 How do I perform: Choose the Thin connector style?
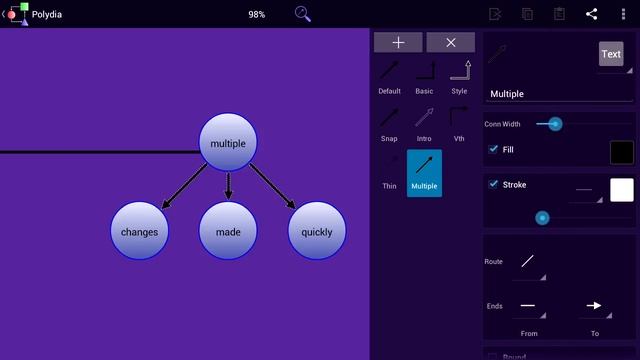click(389, 173)
